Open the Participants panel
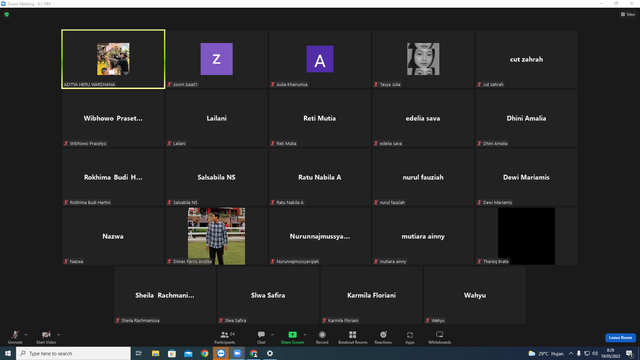The width and height of the screenshot is (640, 360). point(225,337)
